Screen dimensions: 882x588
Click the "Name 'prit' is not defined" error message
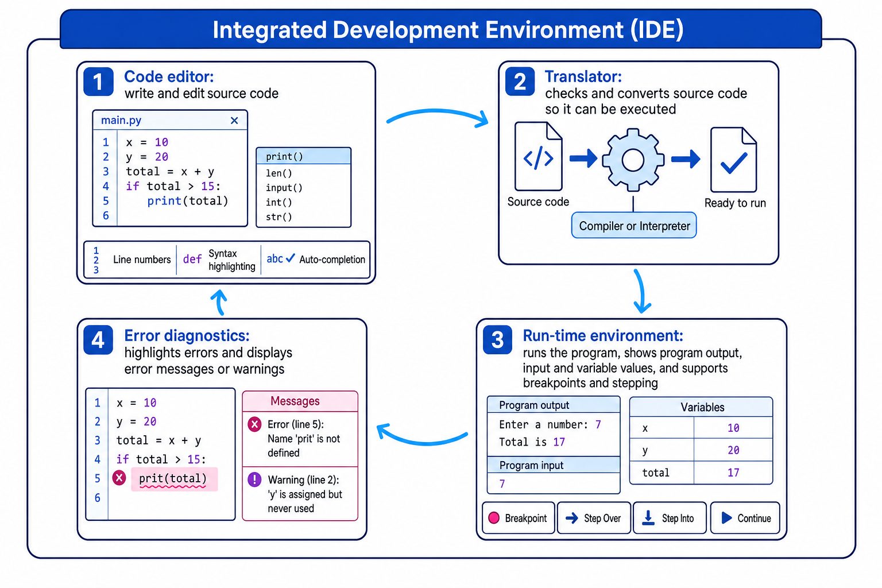pos(304,446)
